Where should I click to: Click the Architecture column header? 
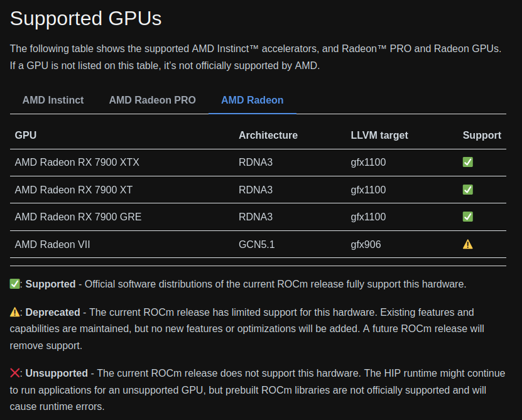(x=268, y=135)
